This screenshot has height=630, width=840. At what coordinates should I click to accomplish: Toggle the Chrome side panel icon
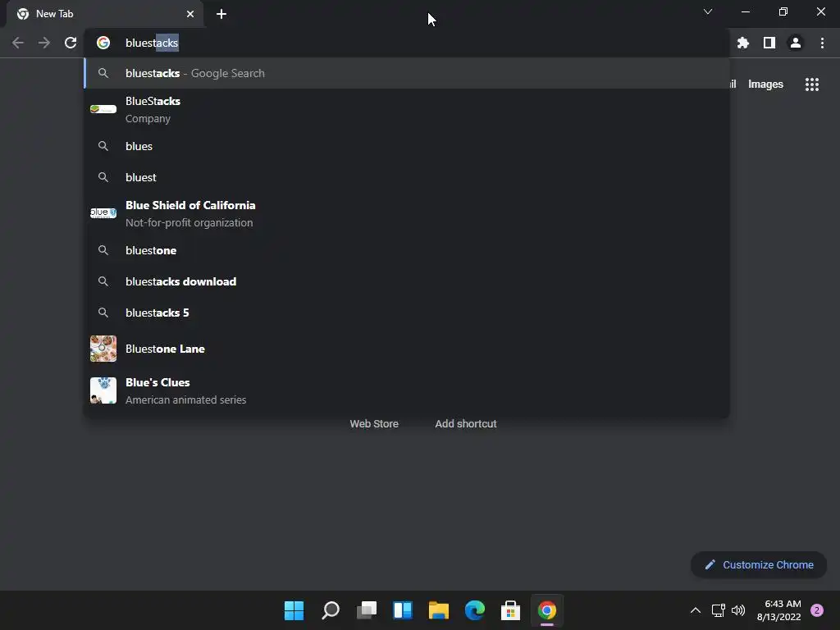pyautogui.click(x=769, y=43)
